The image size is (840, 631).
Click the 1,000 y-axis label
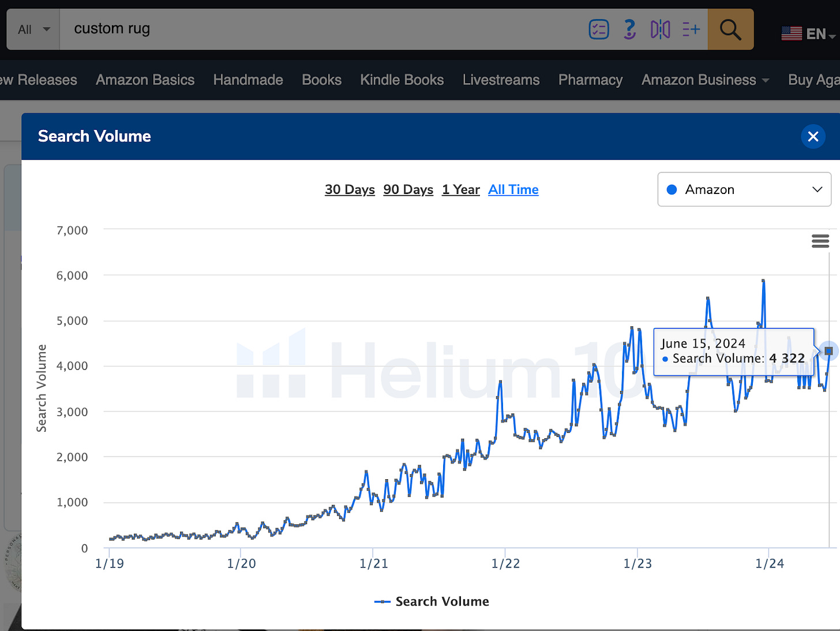[x=72, y=502]
